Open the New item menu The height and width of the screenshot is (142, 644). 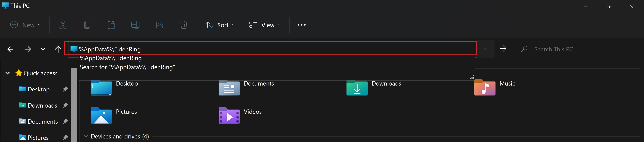(x=26, y=25)
